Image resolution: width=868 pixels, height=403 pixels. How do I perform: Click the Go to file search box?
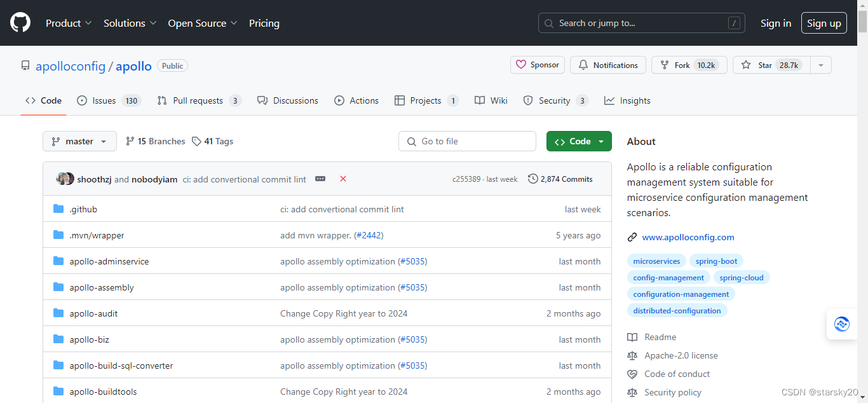(x=467, y=141)
